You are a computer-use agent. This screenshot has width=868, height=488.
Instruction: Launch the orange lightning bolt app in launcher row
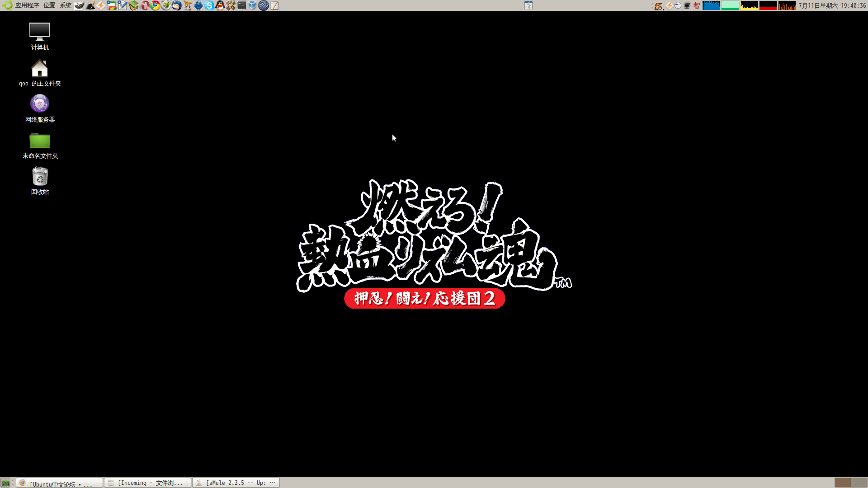pyautogui.click(x=101, y=5)
